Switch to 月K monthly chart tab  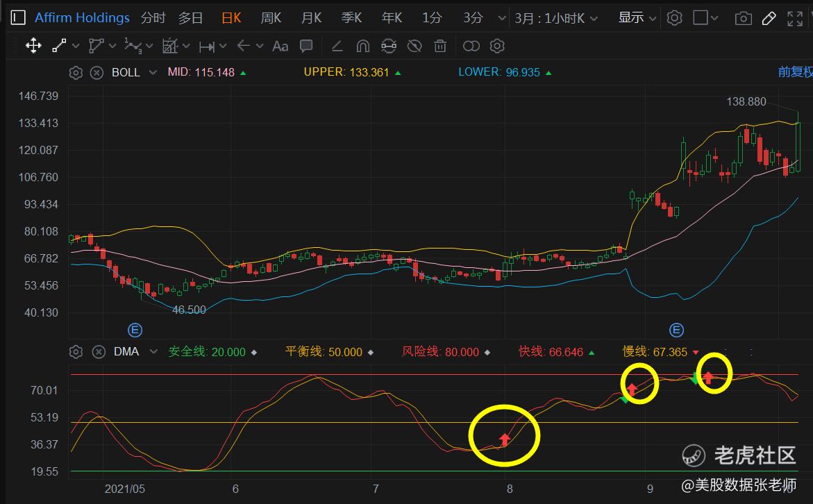312,18
